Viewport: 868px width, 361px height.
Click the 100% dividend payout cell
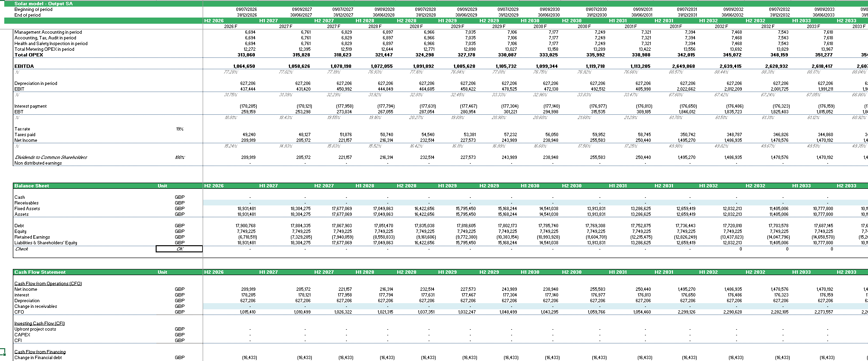click(x=179, y=157)
